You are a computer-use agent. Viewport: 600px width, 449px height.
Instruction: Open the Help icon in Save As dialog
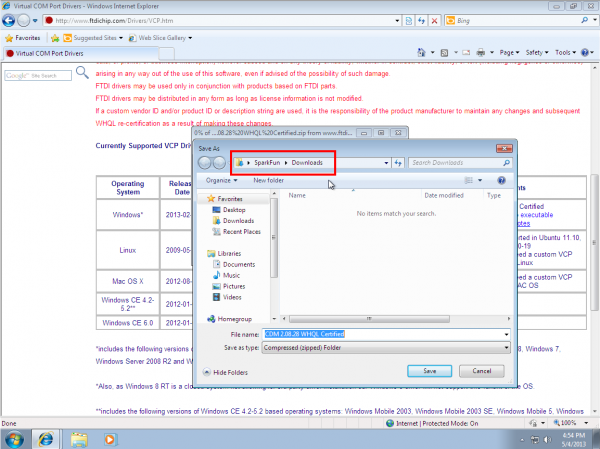point(501,180)
